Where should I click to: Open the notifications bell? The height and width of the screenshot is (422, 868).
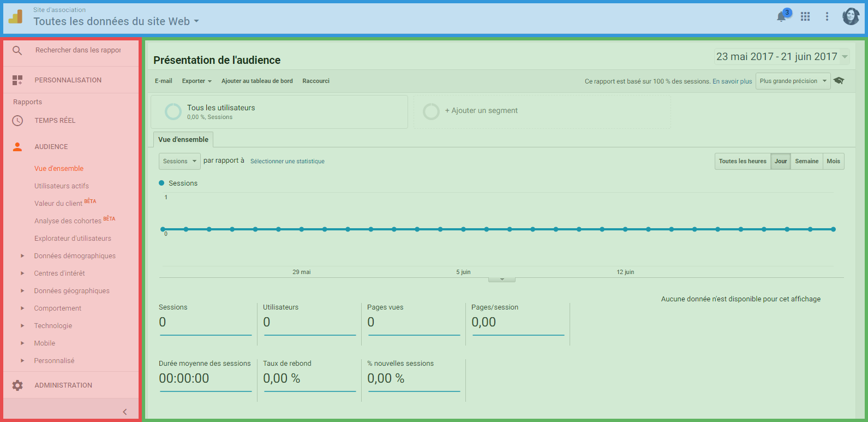(781, 16)
